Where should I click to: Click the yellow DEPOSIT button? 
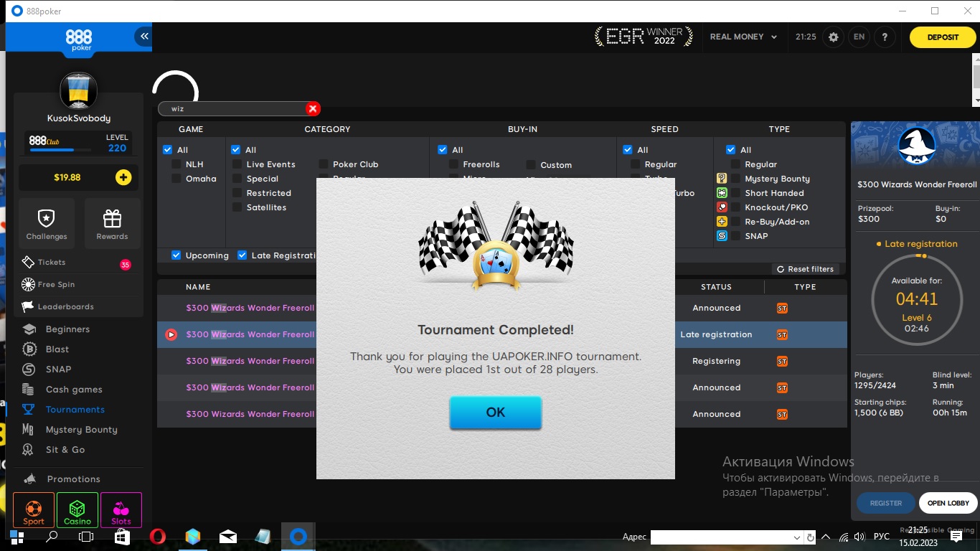943,37
